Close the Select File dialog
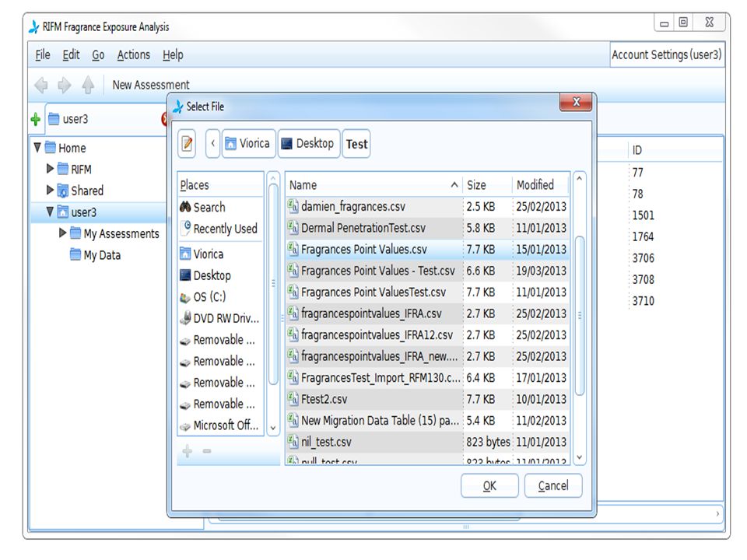Image resolution: width=747 pixels, height=560 pixels. (x=576, y=102)
